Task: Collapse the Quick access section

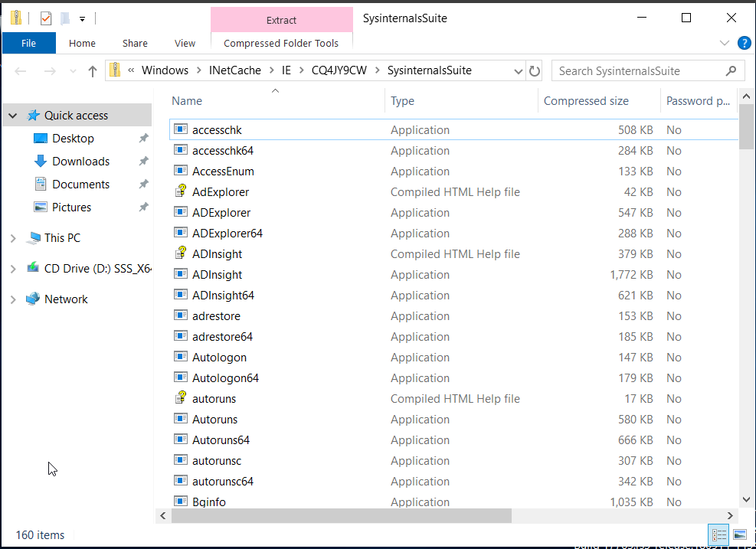Action: point(13,116)
